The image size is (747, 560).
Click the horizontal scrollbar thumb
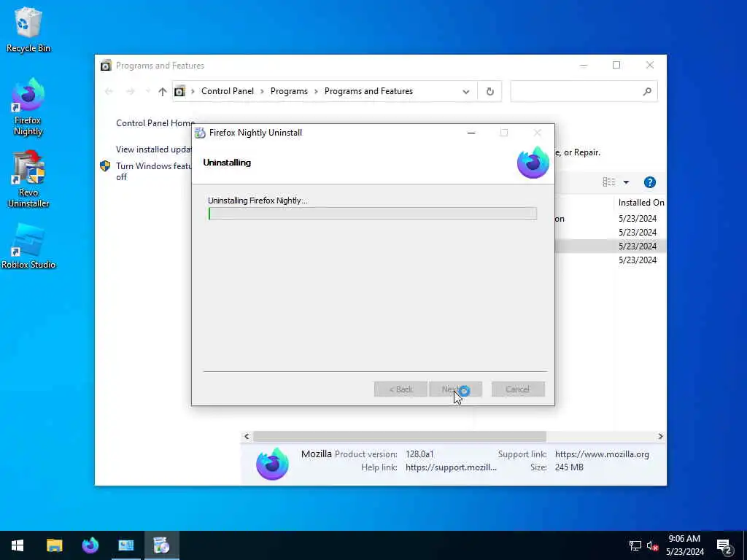tap(399, 436)
